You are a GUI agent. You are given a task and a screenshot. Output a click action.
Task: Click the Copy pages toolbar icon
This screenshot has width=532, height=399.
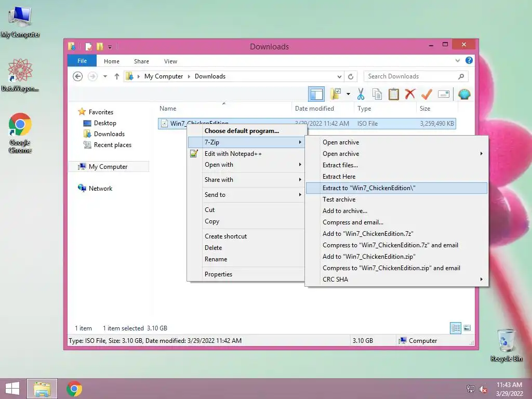point(377,94)
